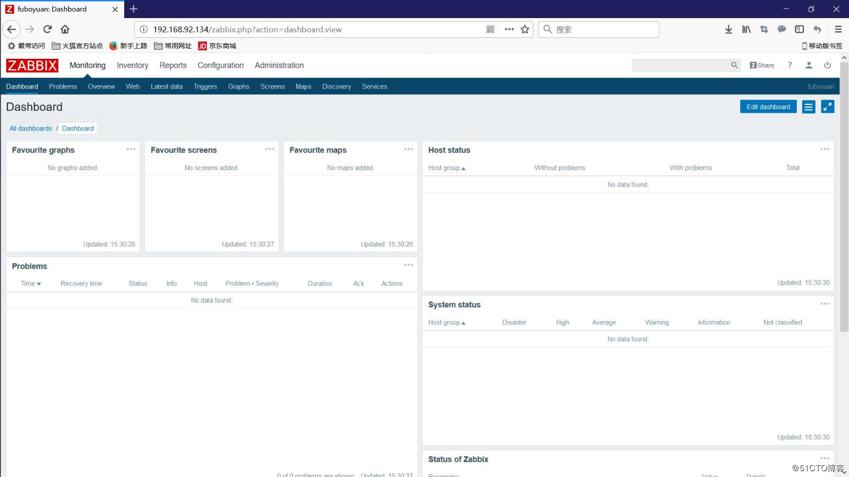Open a new browser tab

pos(133,9)
